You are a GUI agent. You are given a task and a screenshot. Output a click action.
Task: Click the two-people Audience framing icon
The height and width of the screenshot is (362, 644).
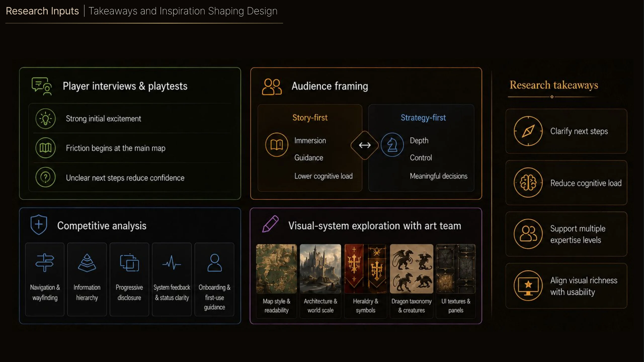pyautogui.click(x=272, y=87)
